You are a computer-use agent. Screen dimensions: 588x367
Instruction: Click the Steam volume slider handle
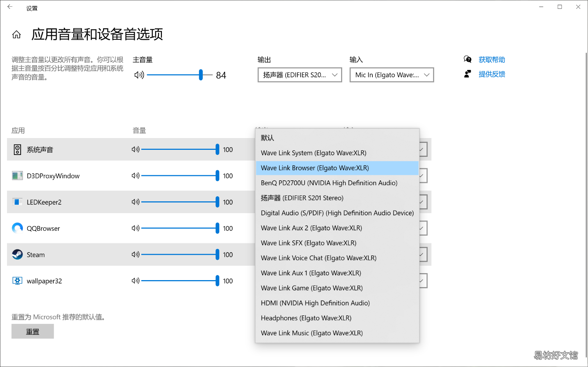217,254
